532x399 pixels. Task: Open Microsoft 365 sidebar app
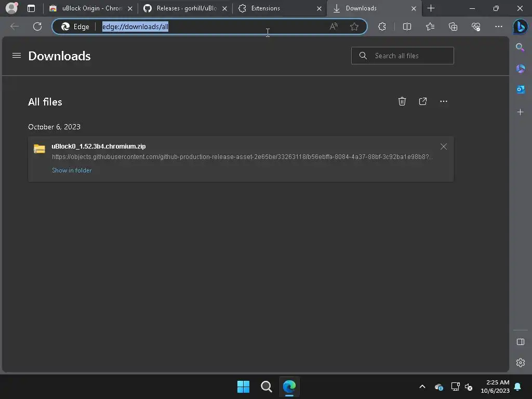[520, 69]
